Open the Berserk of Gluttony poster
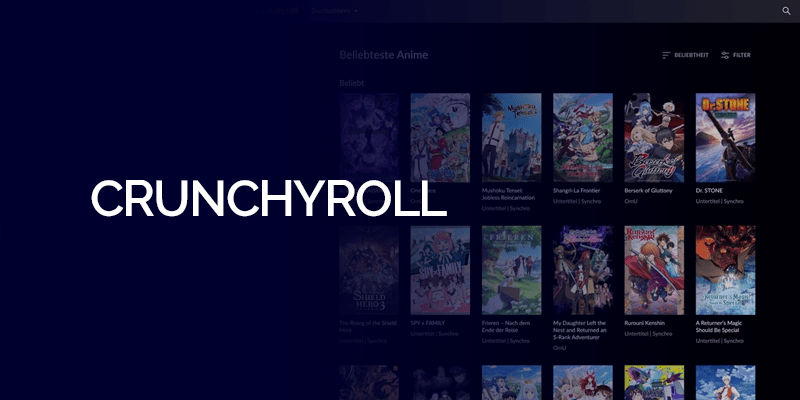Screen dimensions: 800x400 pyautogui.click(x=654, y=138)
